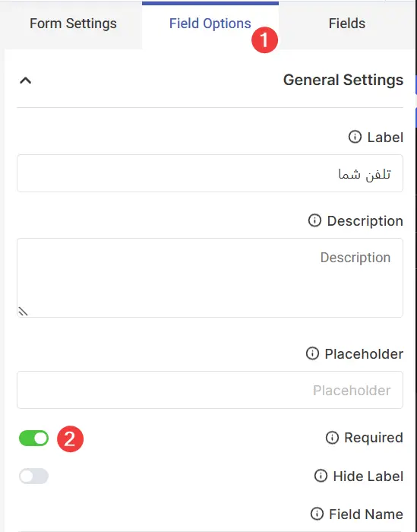Click the Required label text

pos(374,437)
